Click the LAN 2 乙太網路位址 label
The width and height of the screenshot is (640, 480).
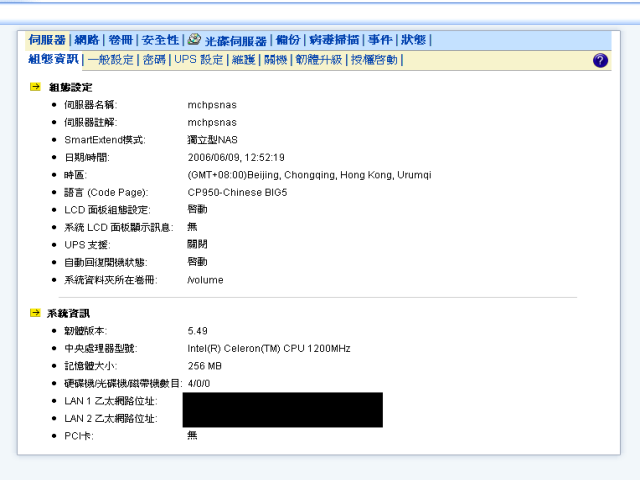coord(111,419)
